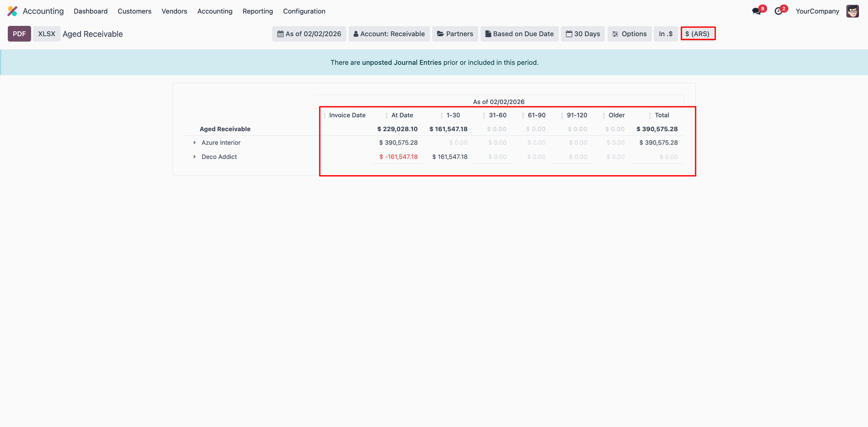The width and height of the screenshot is (868, 427).
Task: Expand the Deco Addict row
Action: click(195, 157)
